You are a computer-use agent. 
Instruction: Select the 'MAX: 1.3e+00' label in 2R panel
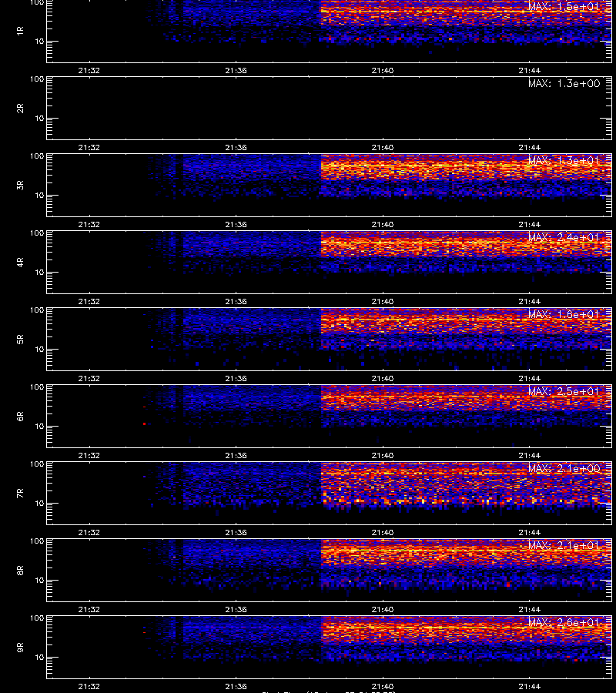pos(564,83)
